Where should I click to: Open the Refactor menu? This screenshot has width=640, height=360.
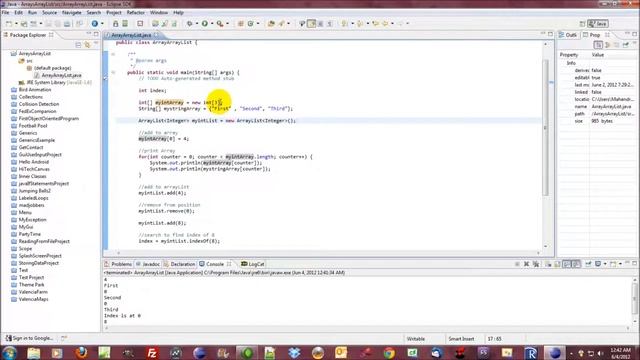pyautogui.click(x=136, y=13)
